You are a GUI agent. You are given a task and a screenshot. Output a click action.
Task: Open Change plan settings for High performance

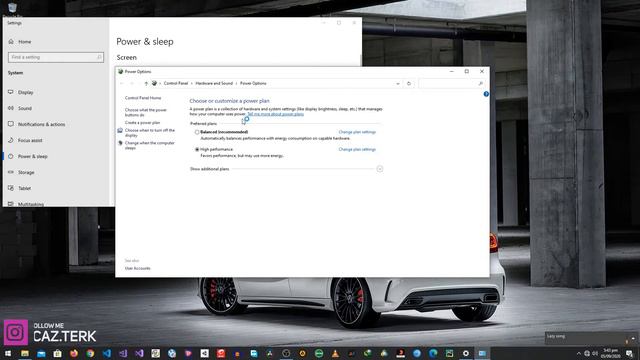click(357, 149)
